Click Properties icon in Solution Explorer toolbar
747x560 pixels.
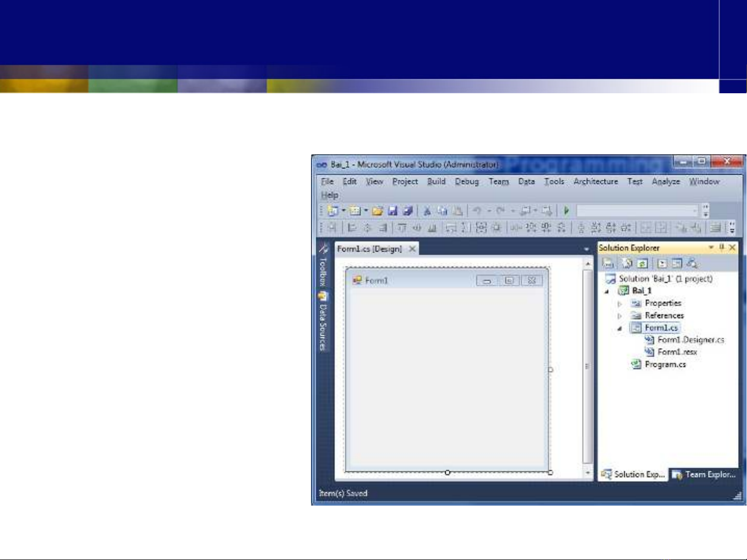pos(608,264)
